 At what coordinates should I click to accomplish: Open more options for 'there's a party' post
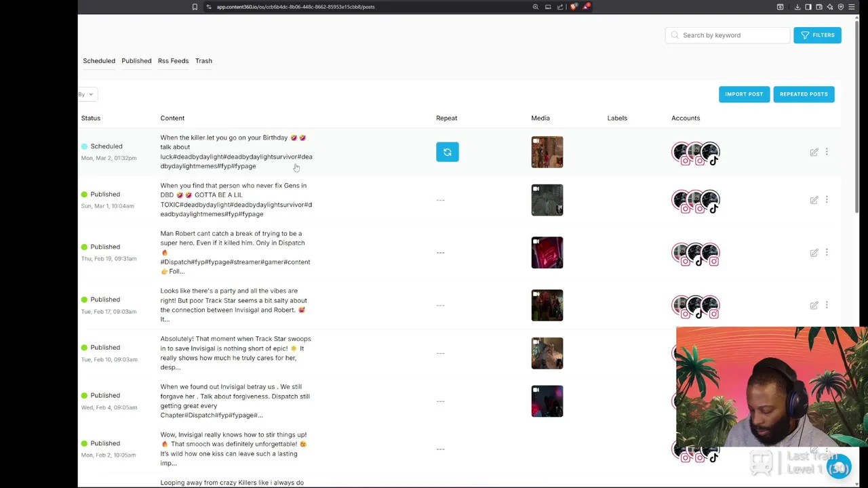click(827, 305)
